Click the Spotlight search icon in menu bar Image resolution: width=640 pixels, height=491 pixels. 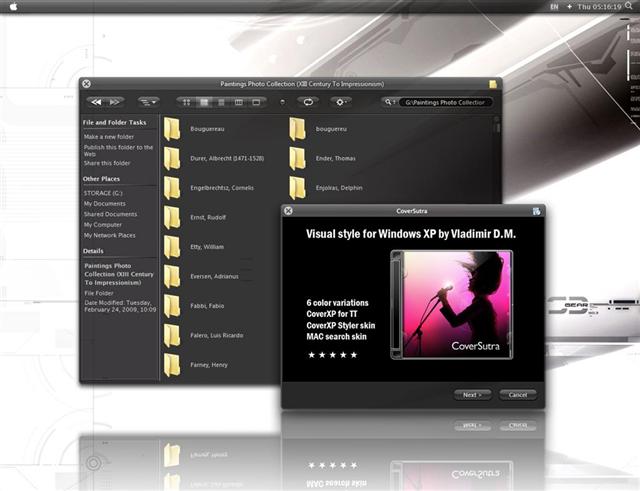630,7
